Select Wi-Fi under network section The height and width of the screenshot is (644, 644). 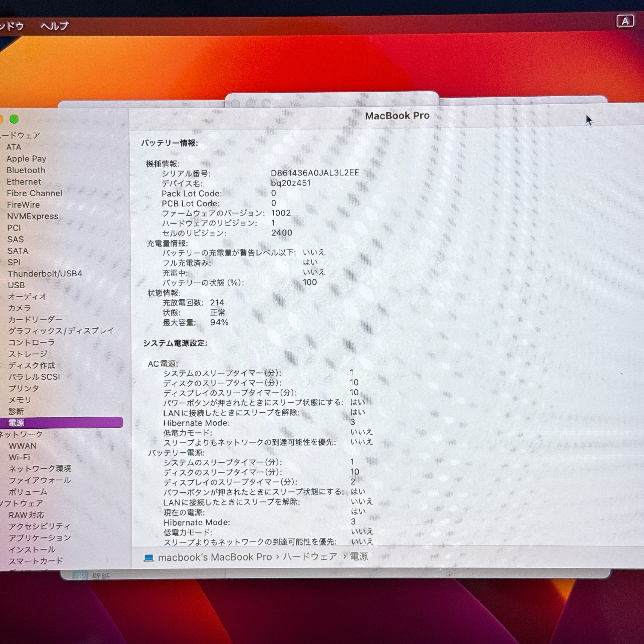coord(19,457)
